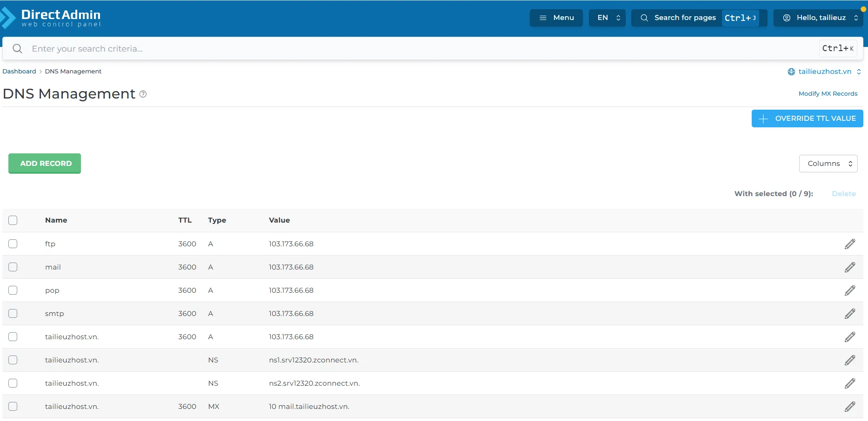868x421 pixels.
Task: Edit the ns1.srv12320.zconnect.vn NS record
Action: (849, 360)
